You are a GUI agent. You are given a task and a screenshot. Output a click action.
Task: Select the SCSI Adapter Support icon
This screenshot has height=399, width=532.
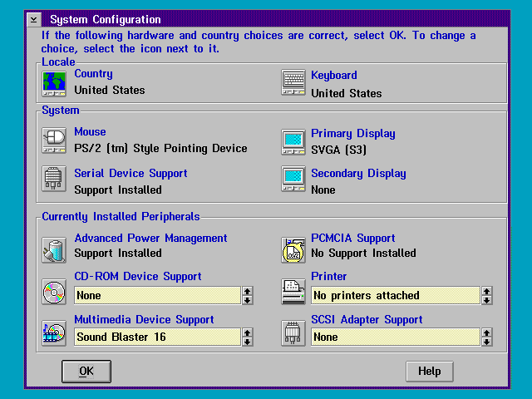(293, 332)
